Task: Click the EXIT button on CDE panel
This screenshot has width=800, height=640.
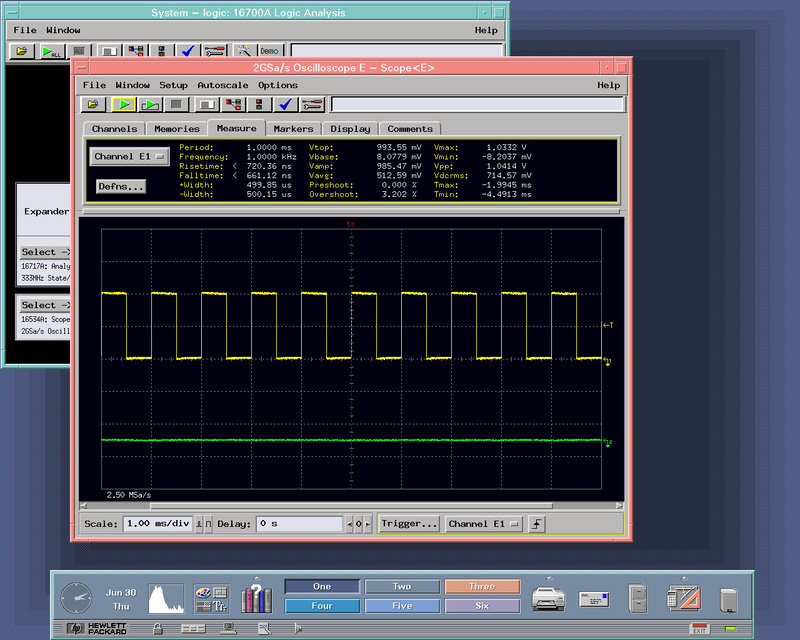Action: pos(699,629)
